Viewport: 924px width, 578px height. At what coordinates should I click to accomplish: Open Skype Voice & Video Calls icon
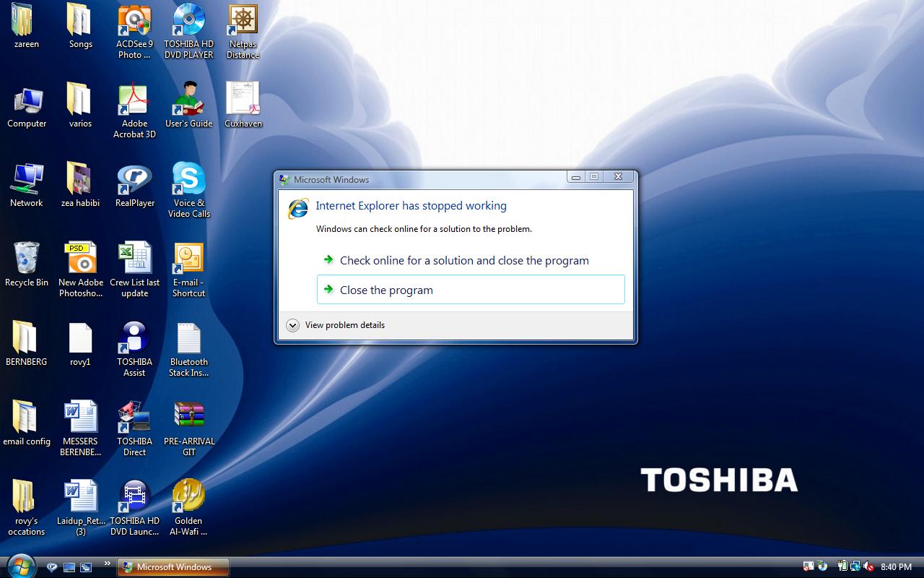pos(188,190)
